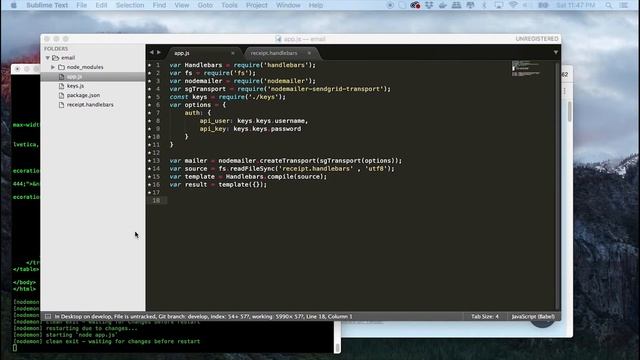Click the receipt.handlebars file icon
This screenshot has width=640, height=360.
point(62,105)
